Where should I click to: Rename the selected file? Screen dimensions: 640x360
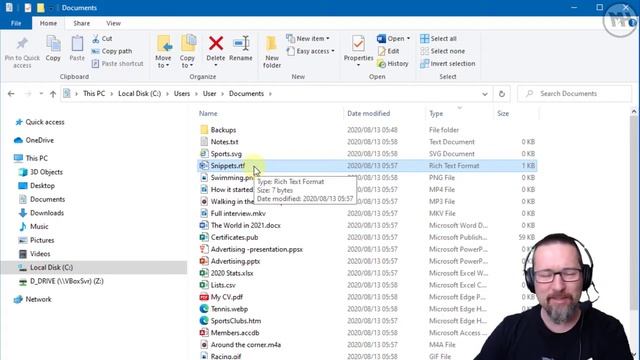point(241,49)
